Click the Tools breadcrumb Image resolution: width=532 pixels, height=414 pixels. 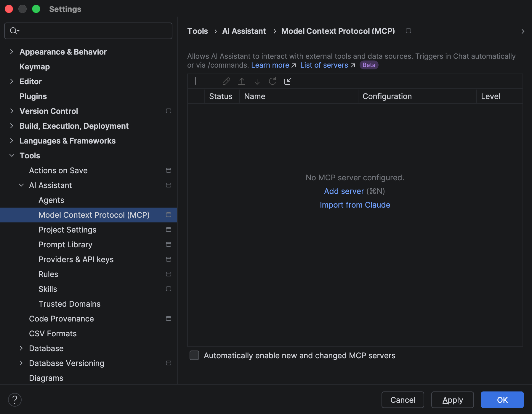(x=198, y=31)
